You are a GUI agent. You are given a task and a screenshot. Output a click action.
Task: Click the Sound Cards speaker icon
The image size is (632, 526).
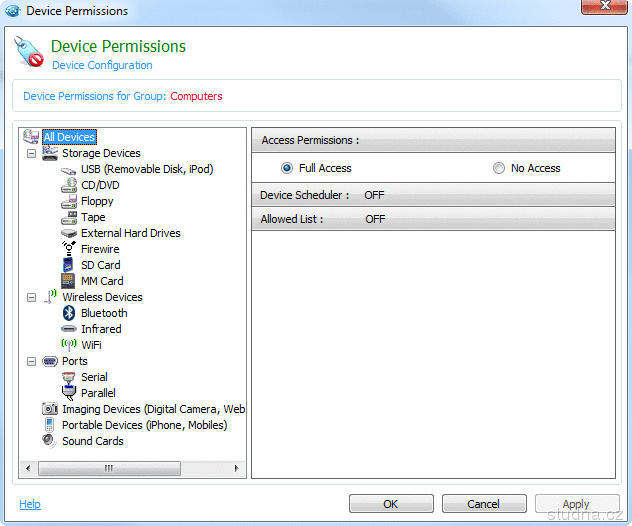[x=49, y=441]
